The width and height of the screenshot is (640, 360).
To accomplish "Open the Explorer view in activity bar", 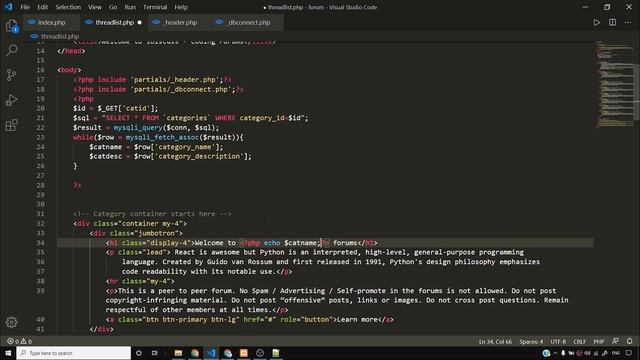I will point(12,26).
